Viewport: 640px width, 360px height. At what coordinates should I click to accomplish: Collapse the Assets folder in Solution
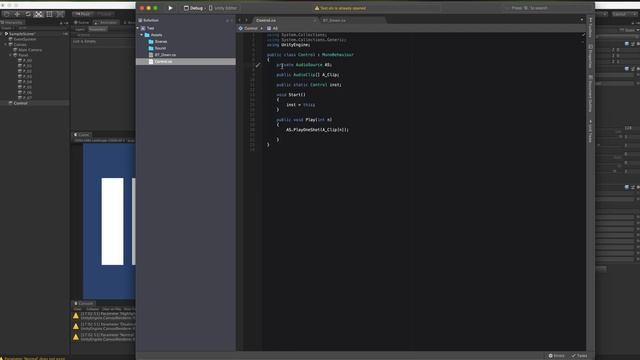coord(142,35)
